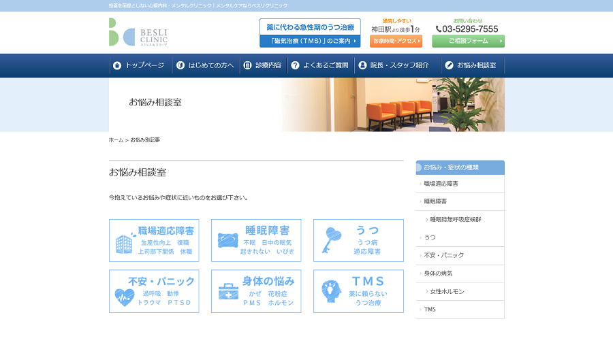Click the お悩み・症状の種類 sidebar header

(x=460, y=167)
